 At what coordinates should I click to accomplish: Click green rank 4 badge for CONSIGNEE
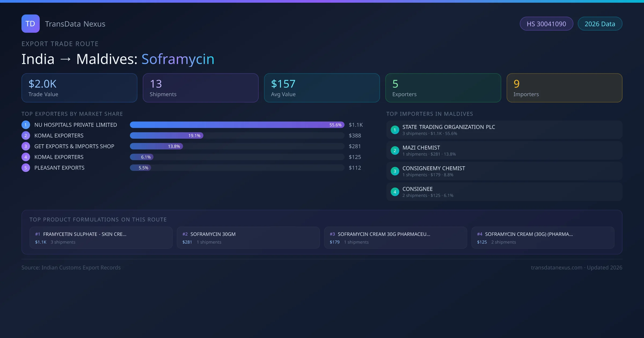(x=395, y=192)
